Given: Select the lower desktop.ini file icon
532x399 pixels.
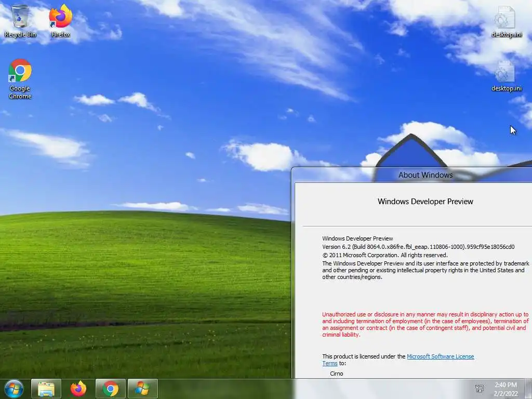Looking at the screenshot, I should (506, 75).
